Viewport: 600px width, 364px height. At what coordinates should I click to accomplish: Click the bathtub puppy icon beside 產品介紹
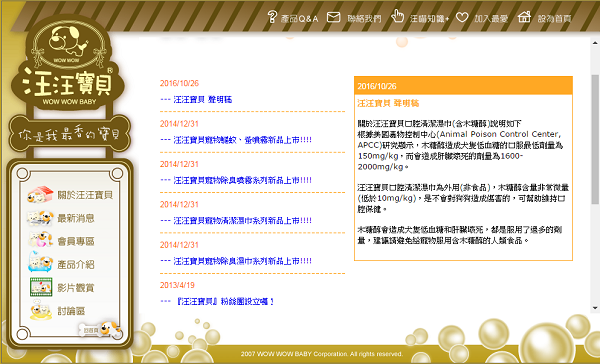[x=40, y=262]
